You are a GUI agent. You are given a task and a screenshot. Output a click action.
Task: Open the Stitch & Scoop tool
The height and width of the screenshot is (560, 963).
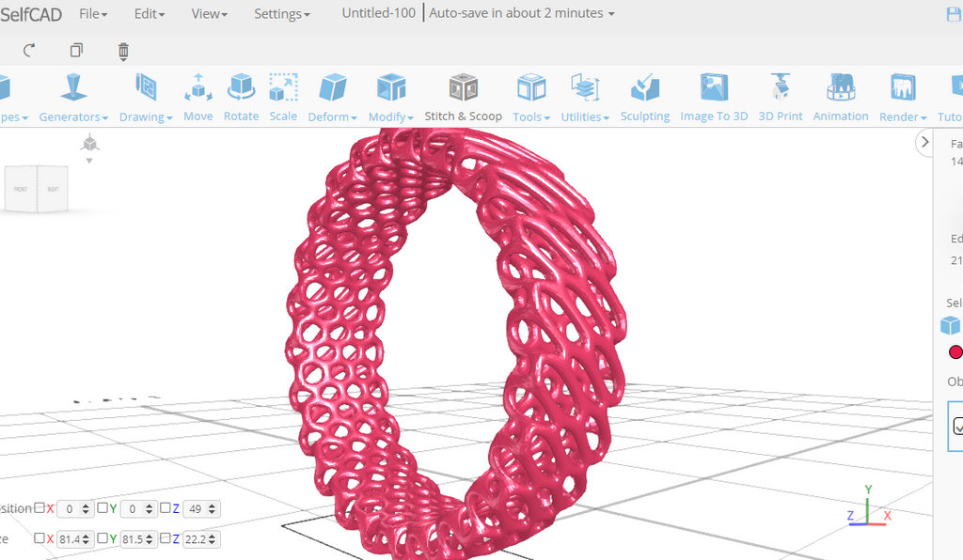(463, 94)
